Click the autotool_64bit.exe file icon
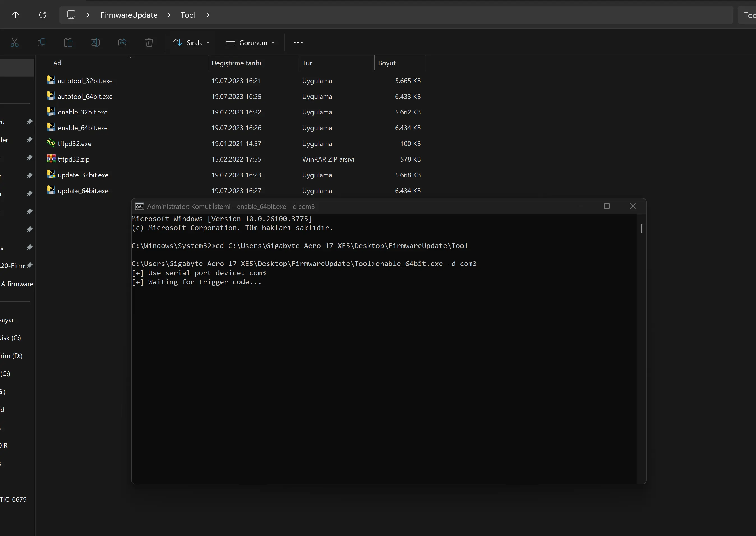The height and width of the screenshot is (536, 756). tap(51, 96)
